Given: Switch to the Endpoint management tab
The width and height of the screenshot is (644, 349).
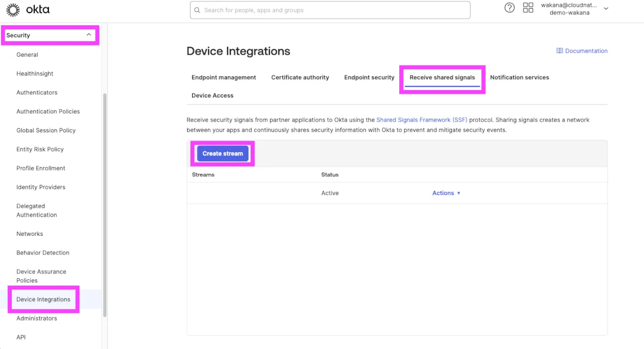Looking at the screenshot, I should pyautogui.click(x=224, y=77).
